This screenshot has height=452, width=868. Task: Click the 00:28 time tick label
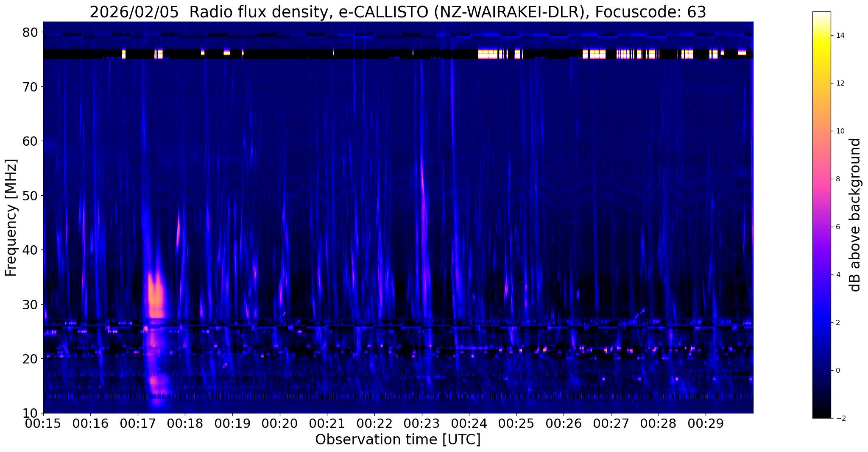(659, 423)
